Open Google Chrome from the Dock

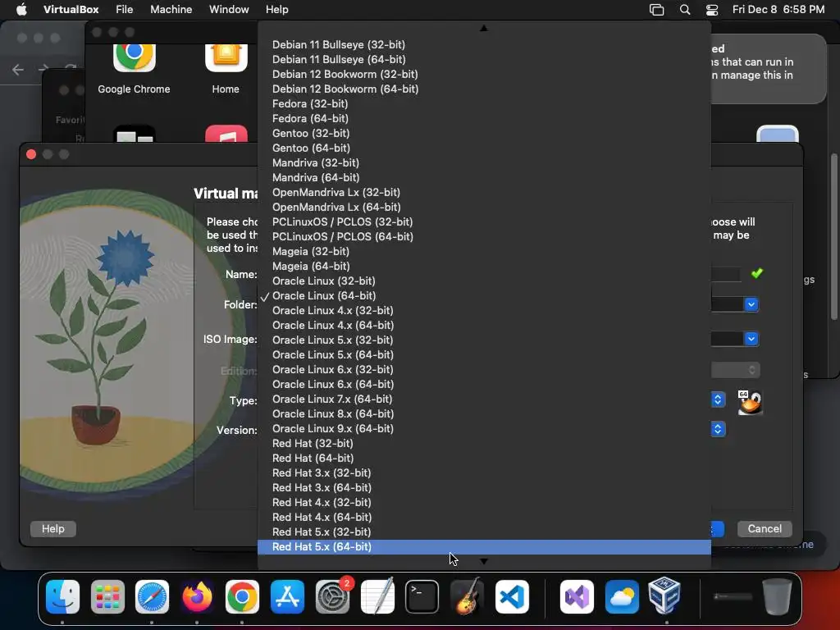pyautogui.click(x=242, y=596)
